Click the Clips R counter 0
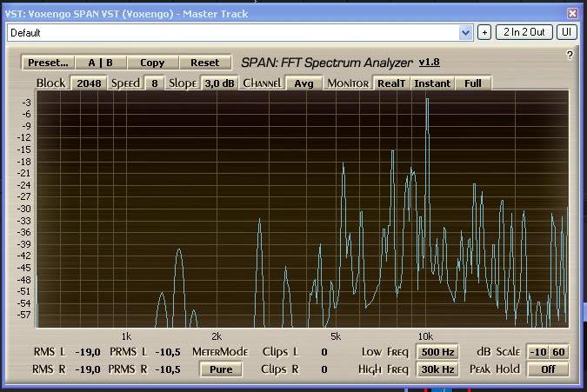Screen dimensions: 587x392 (324, 369)
